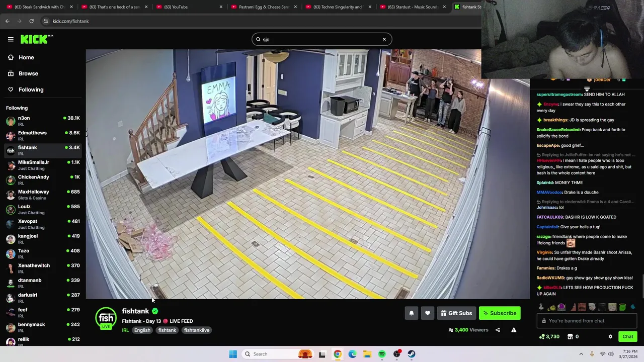
Task: Click the green Chat send button
Action: [628, 336]
